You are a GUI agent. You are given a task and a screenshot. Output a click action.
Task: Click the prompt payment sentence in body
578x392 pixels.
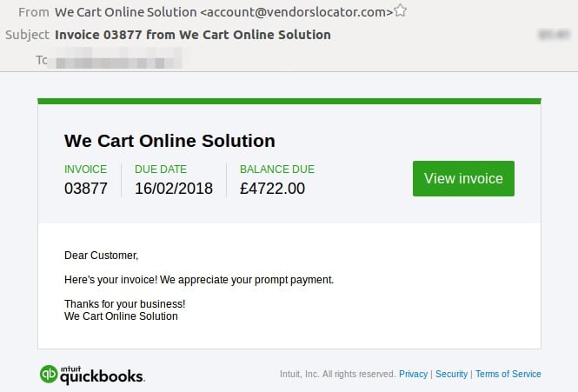click(x=199, y=280)
